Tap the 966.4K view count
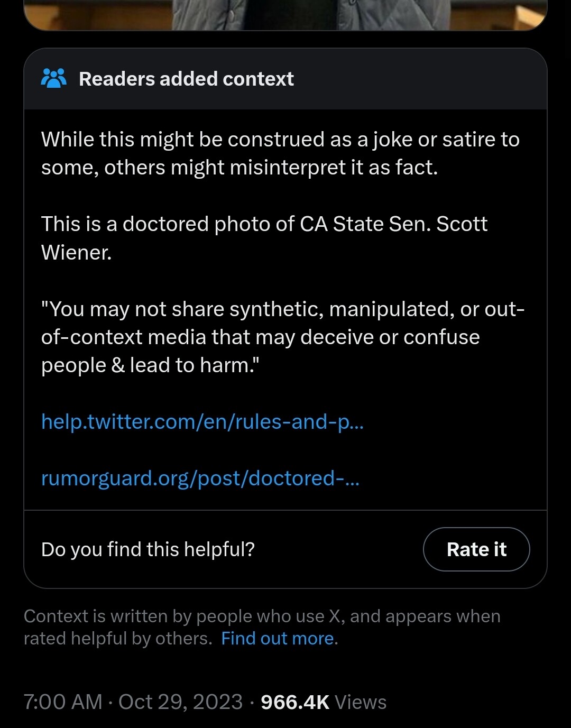The height and width of the screenshot is (728, 571). click(295, 702)
